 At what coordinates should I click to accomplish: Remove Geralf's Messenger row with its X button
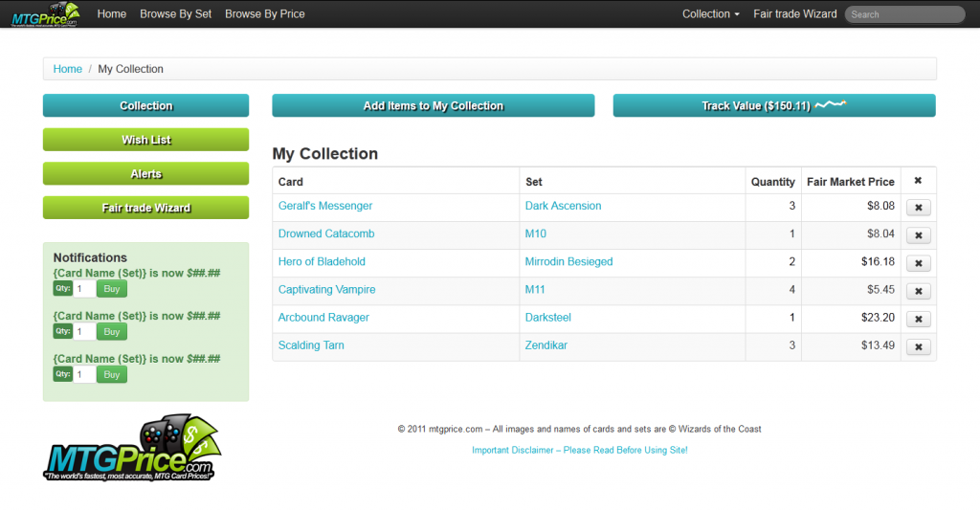tap(918, 208)
